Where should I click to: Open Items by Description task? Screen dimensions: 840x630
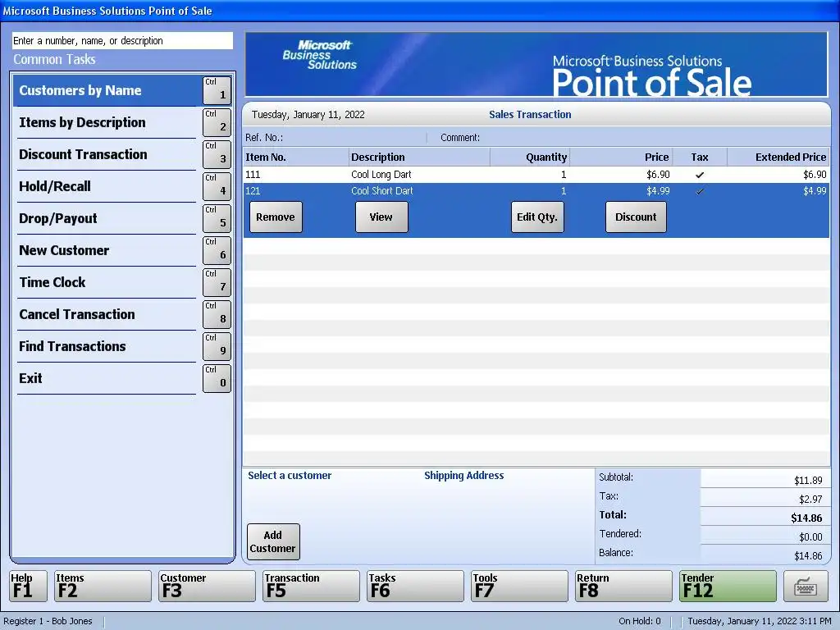click(x=107, y=122)
